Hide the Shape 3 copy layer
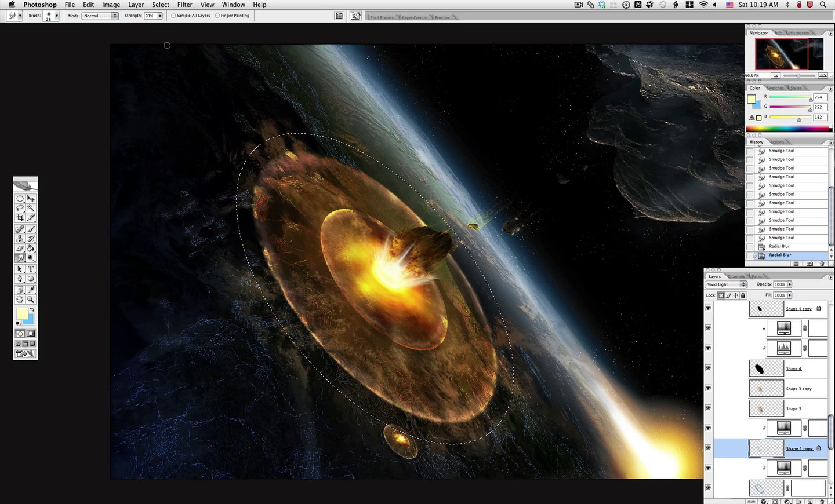The height and width of the screenshot is (504, 835). [708, 388]
